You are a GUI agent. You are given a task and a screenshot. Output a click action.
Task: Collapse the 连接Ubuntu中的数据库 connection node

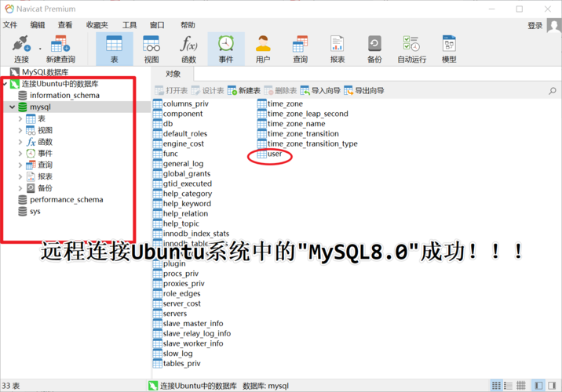click(5, 84)
